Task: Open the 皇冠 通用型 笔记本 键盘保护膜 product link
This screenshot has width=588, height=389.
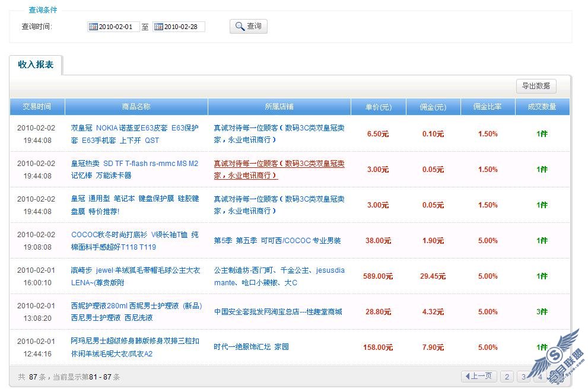Action: pos(135,205)
